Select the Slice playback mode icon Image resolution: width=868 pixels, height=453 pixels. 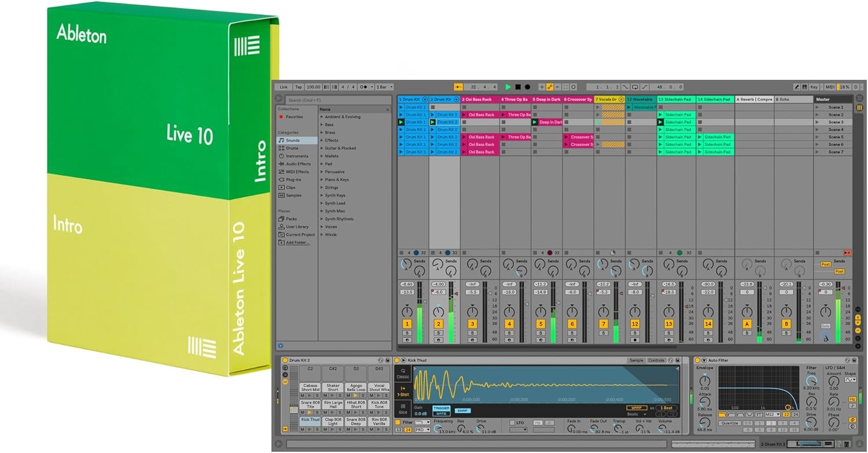(403, 408)
